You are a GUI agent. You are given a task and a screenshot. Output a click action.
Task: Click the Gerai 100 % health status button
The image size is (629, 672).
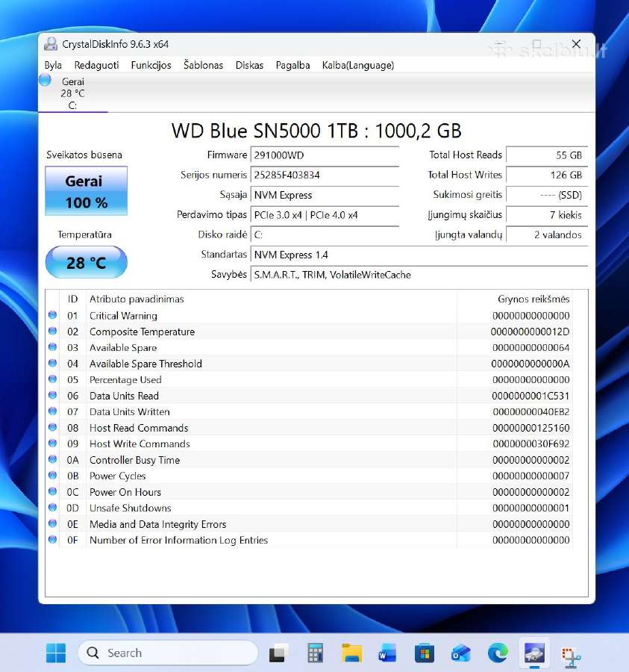pos(86,191)
